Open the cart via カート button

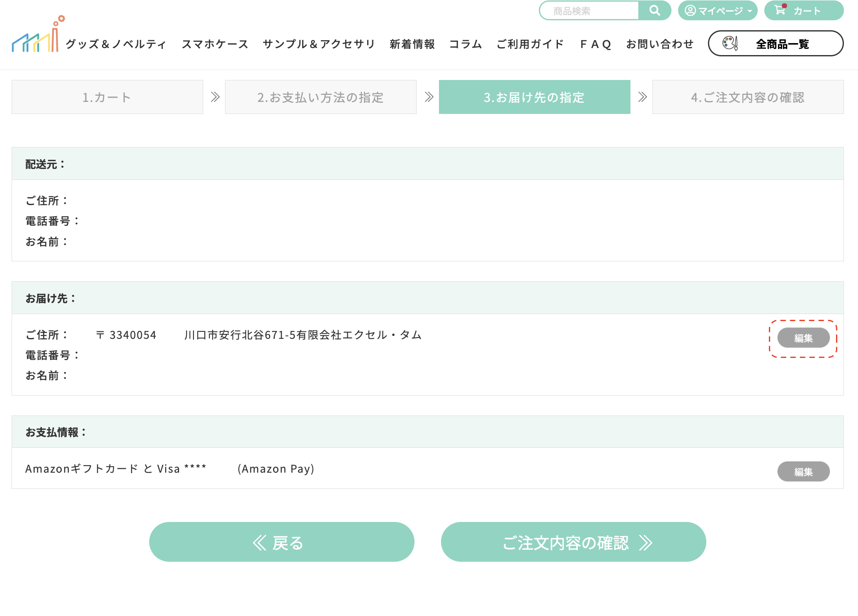[804, 10]
